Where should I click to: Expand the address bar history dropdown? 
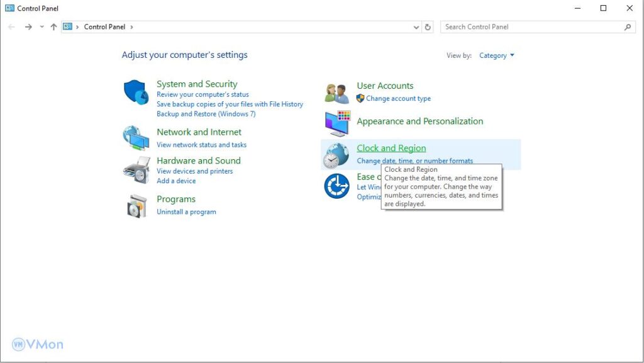click(416, 27)
